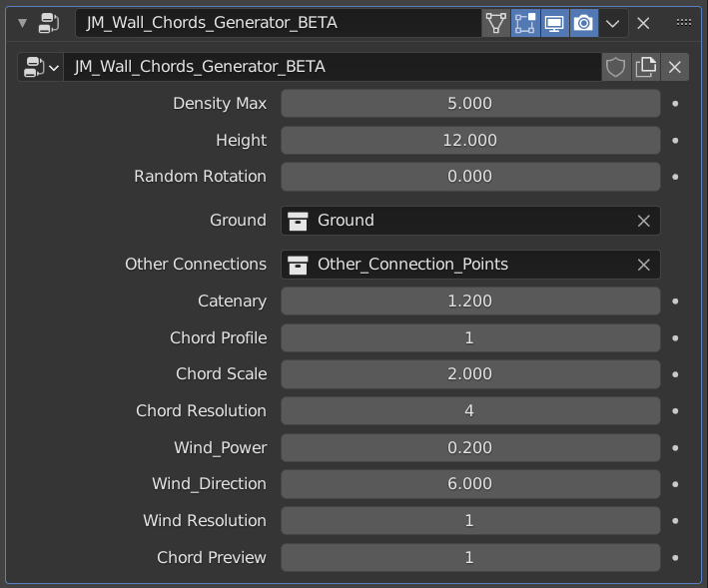Image resolution: width=708 pixels, height=588 pixels.
Task: Click the animate dot beside Random Rotation
Action: (675, 177)
